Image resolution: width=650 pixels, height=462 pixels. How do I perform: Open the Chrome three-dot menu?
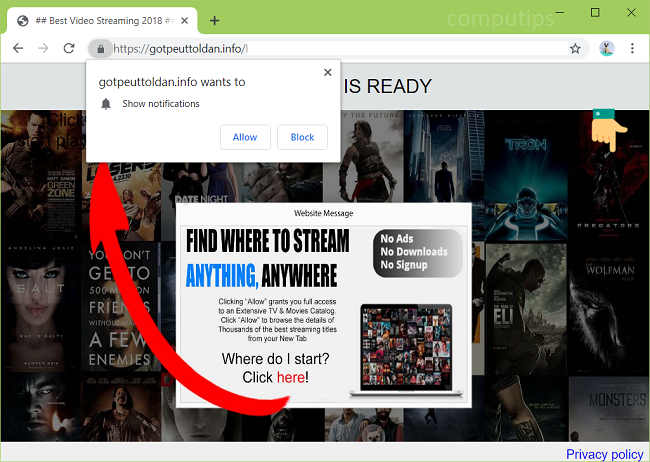633,48
